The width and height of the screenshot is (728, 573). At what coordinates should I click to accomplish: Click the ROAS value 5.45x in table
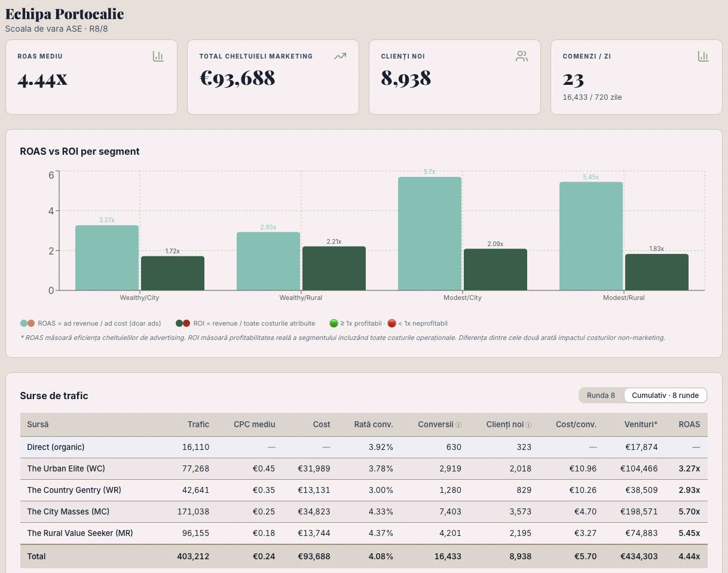[689, 533]
